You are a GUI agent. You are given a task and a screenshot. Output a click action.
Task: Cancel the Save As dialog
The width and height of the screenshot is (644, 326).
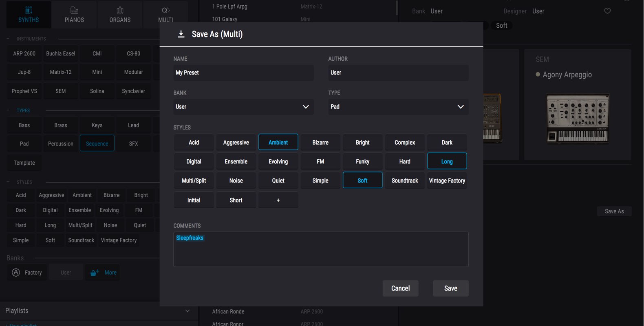[x=401, y=289]
